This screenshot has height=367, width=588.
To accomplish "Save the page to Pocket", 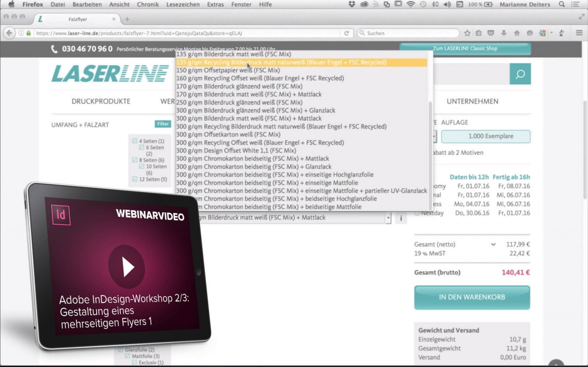I will (491, 33).
